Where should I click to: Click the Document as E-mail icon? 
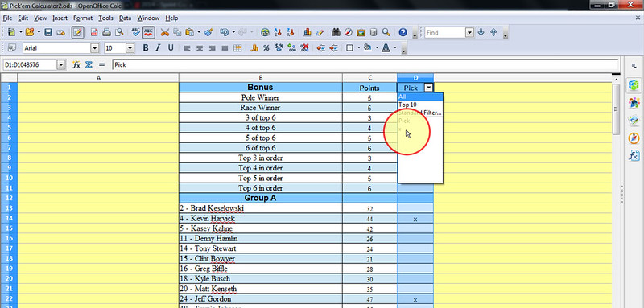[61, 32]
